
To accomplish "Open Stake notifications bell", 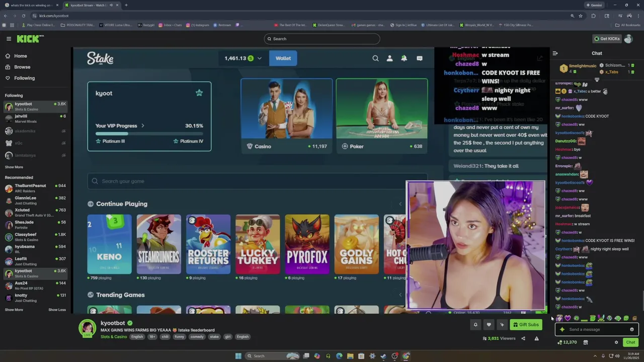I will click(404, 58).
